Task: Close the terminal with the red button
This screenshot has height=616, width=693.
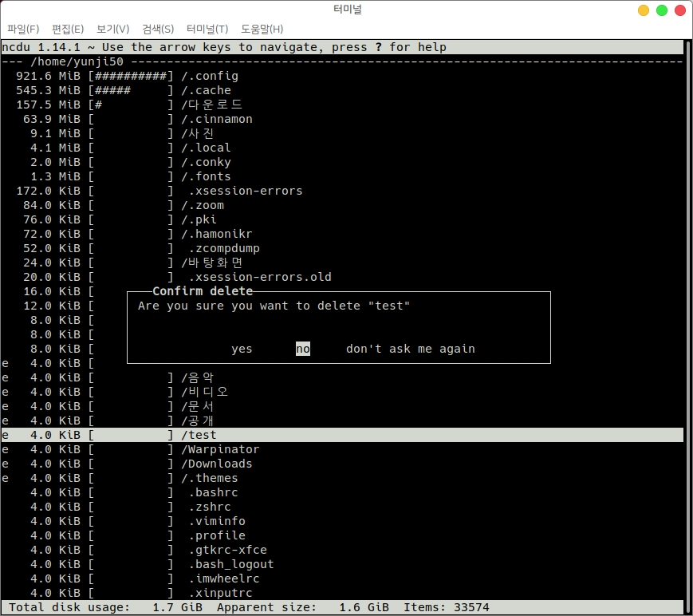Action: click(x=679, y=10)
